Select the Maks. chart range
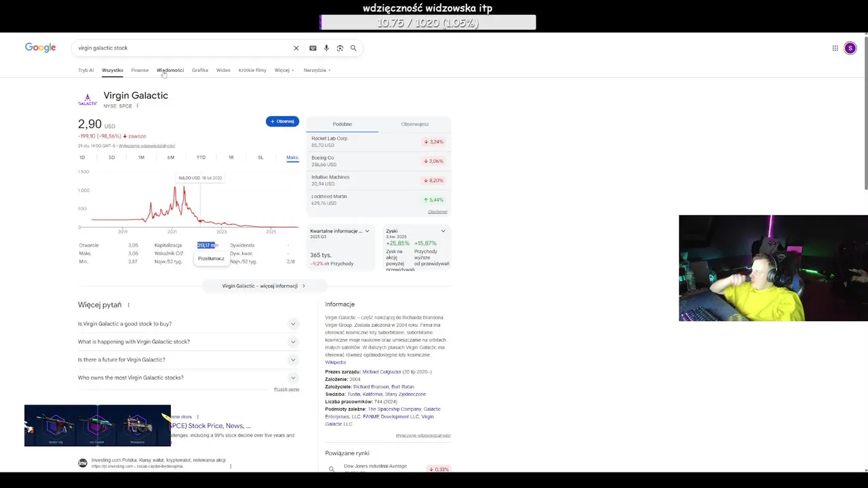 coord(292,157)
